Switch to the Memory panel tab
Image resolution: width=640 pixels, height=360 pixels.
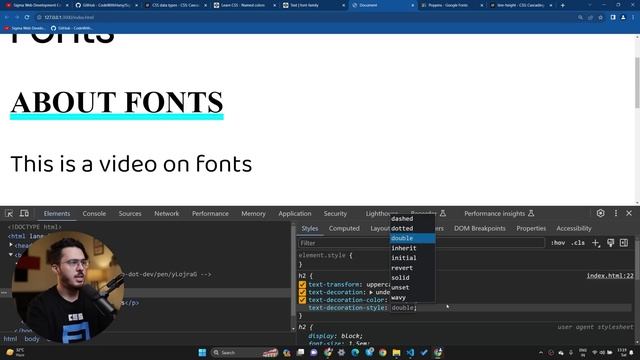[x=253, y=213]
